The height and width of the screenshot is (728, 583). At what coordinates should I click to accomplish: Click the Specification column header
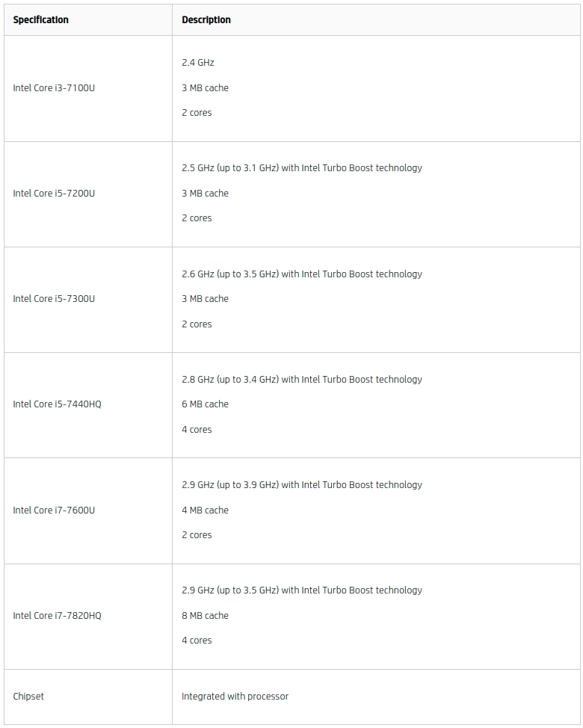(x=41, y=19)
